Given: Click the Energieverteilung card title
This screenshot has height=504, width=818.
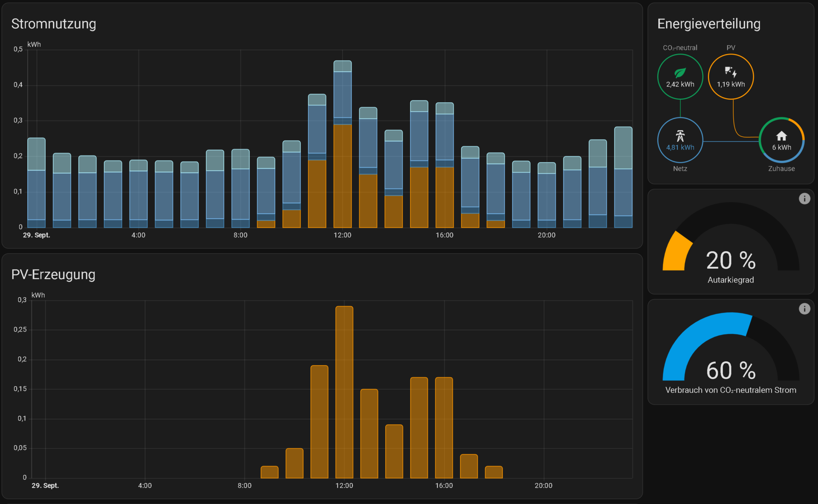Looking at the screenshot, I should 709,24.
